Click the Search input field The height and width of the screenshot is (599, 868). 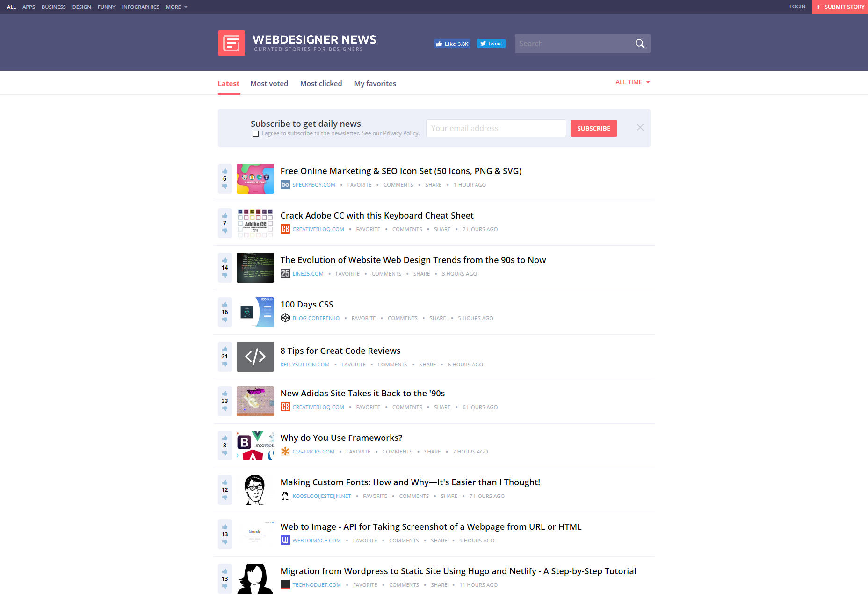pyautogui.click(x=574, y=44)
